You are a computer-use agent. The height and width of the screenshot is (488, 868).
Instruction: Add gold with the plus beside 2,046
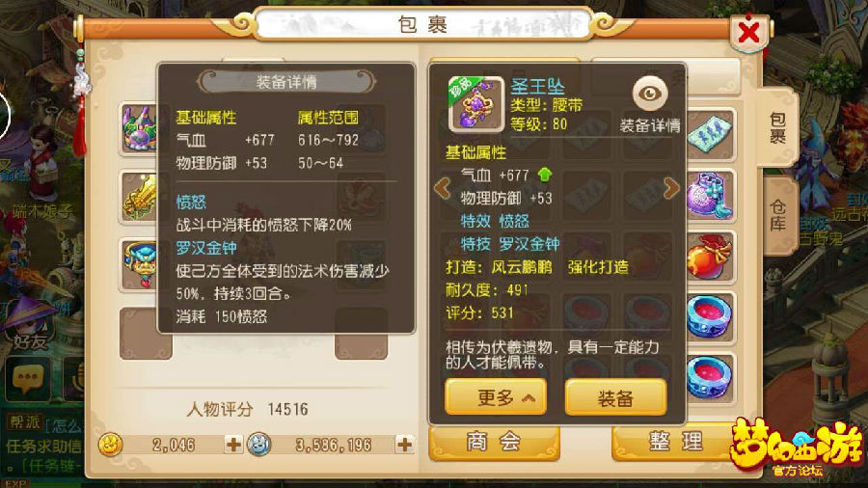tap(233, 445)
